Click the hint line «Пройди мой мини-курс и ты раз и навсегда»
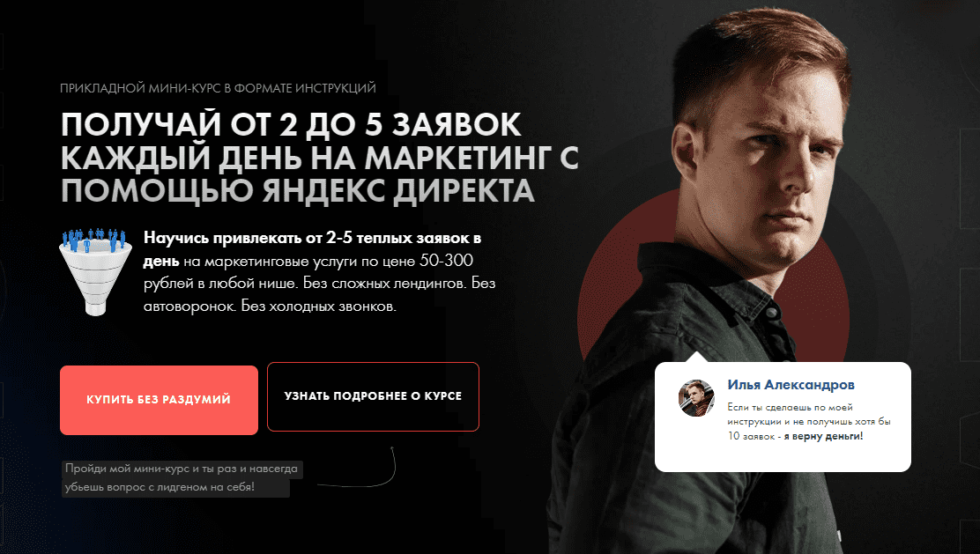 point(182,469)
